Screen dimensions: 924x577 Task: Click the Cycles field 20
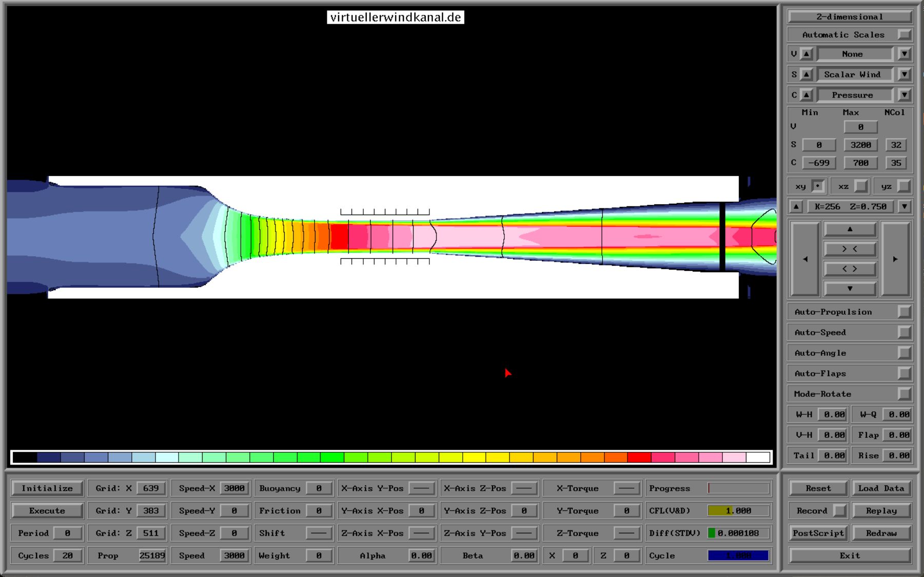[x=67, y=555]
